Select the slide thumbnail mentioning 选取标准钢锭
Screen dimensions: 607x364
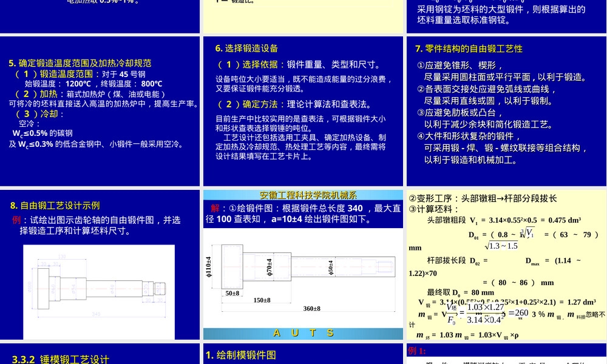506,16
